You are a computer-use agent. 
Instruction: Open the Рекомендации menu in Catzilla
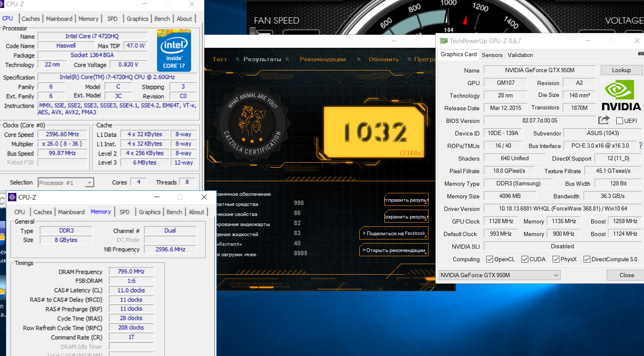coord(323,59)
